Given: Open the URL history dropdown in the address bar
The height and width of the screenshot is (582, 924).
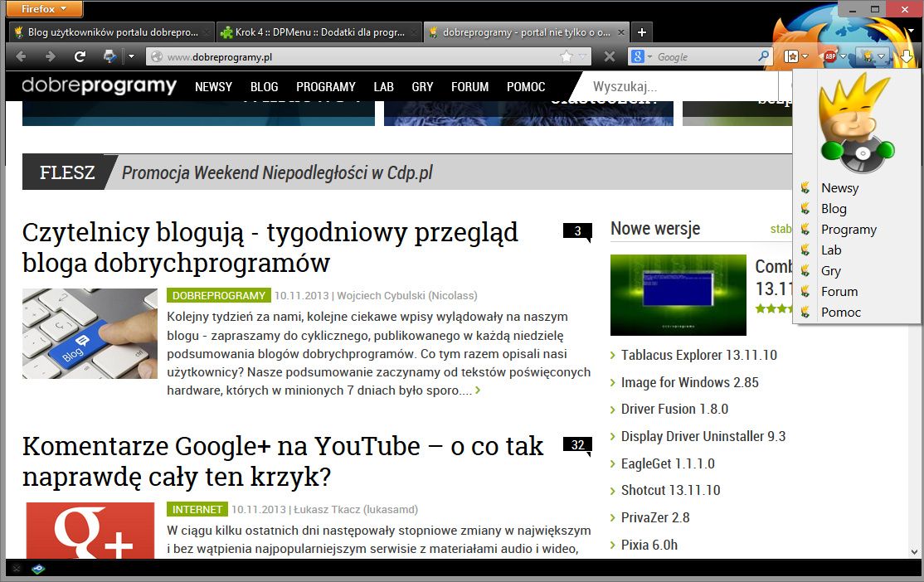Looking at the screenshot, I should tap(583, 56).
